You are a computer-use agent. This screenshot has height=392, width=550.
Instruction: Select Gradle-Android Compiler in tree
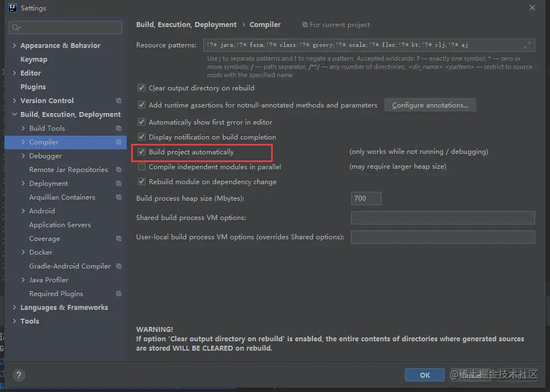pos(70,266)
